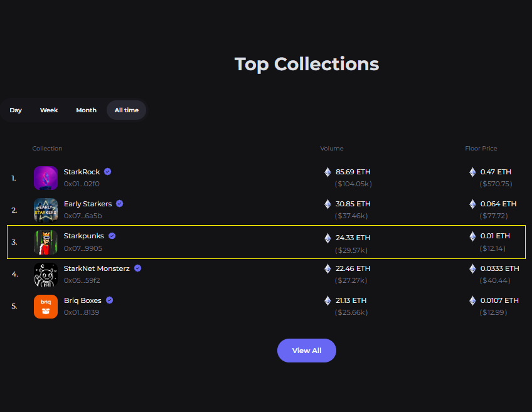Click Early Starkers verified badge
Image resolution: width=532 pixels, height=412 pixels.
tap(119, 203)
